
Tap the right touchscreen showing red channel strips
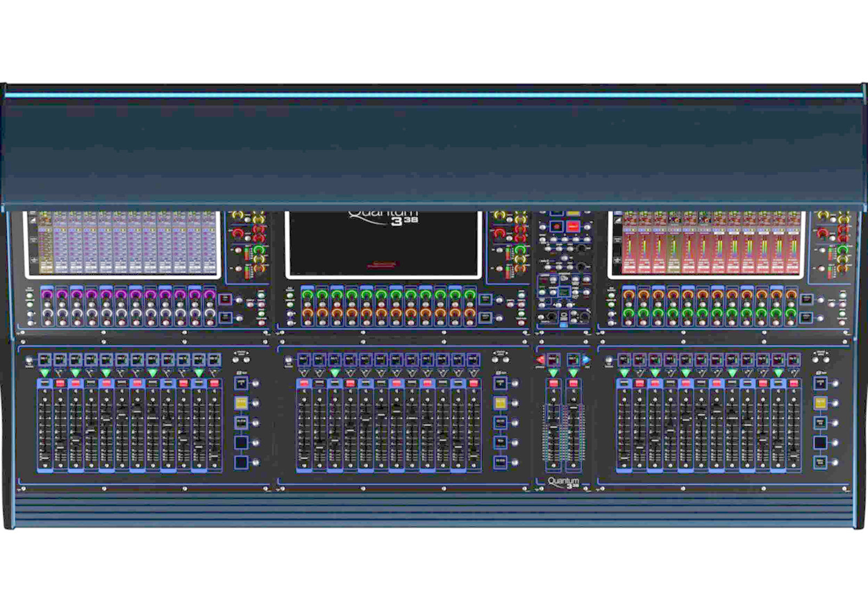[x=706, y=245]
